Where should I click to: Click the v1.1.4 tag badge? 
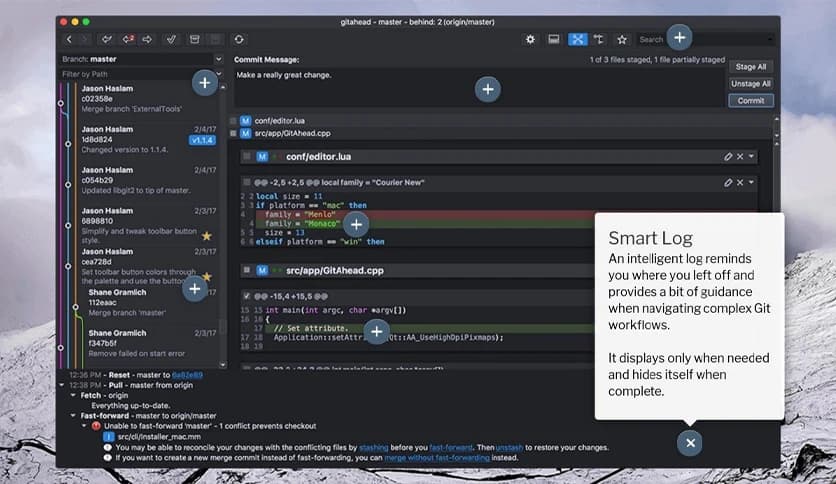click(202, 140)
